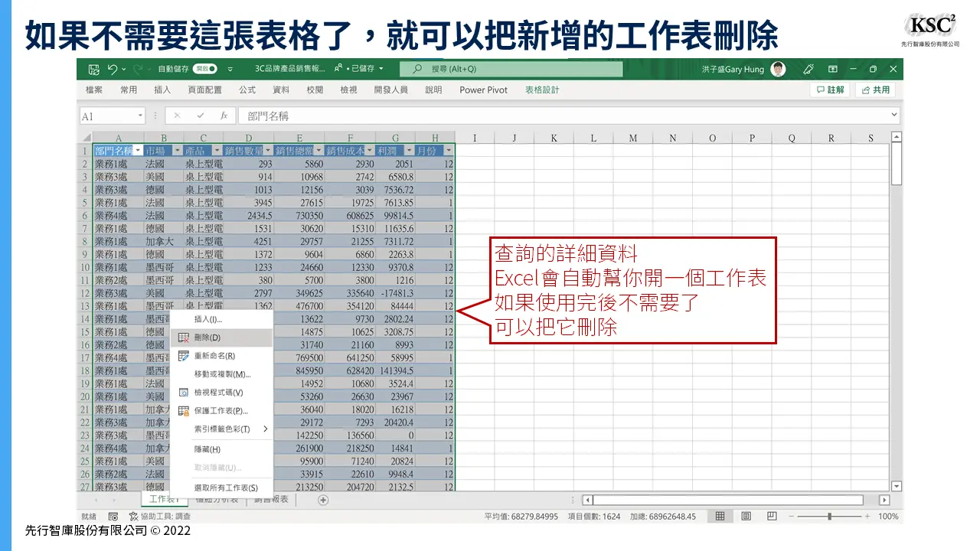Click the sharing status icon beside 已儲存
The width and height of the screenshot is (980, 551).
click(338, 69)
